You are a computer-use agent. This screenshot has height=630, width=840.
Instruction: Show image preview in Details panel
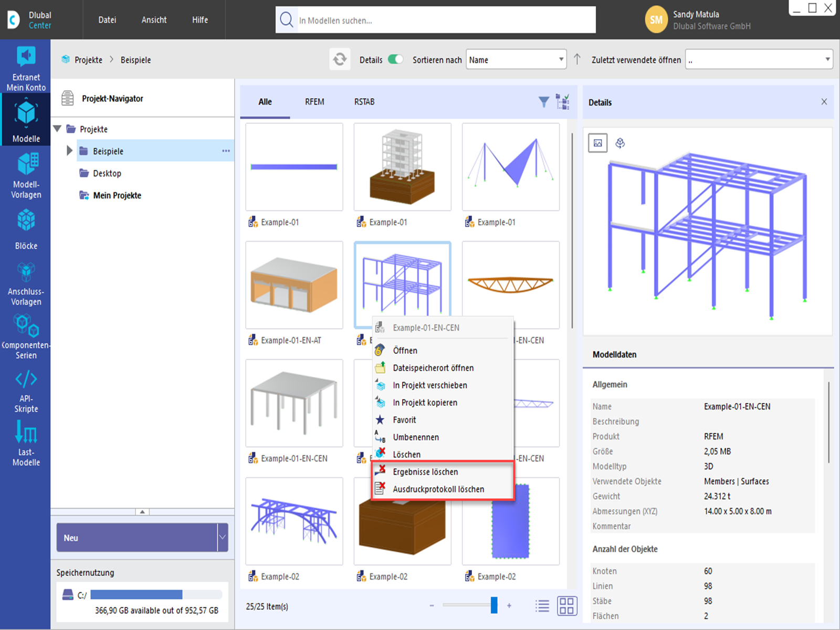click(x=597, y=143)
